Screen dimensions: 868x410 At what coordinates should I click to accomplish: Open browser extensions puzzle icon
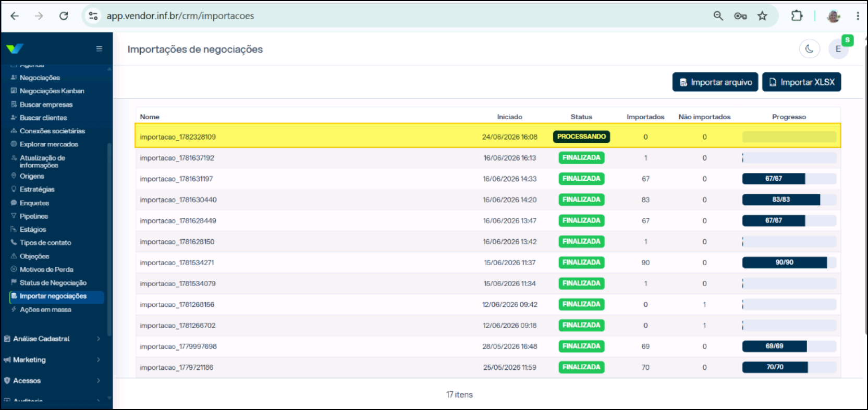pos(797,16)
